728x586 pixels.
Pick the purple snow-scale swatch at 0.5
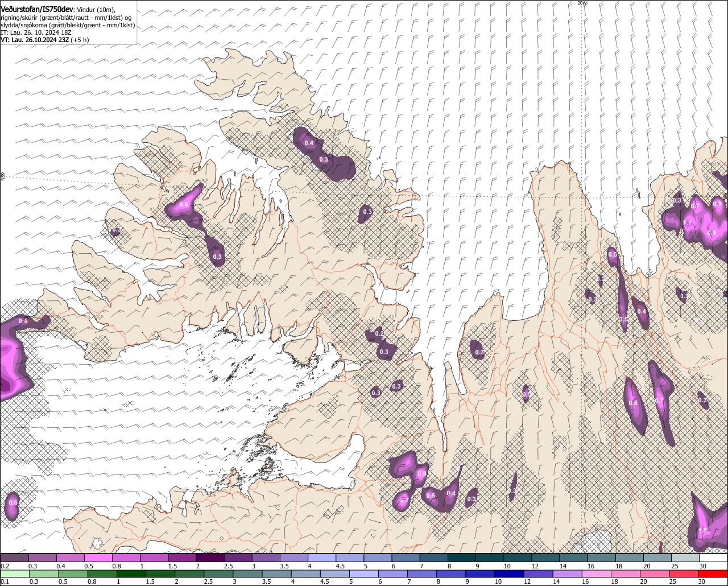point(98,558)
